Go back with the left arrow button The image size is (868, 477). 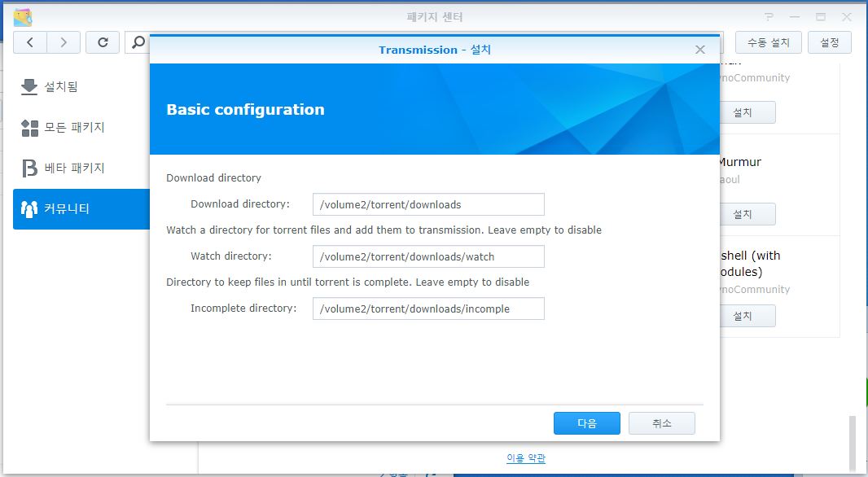point(30,42)
